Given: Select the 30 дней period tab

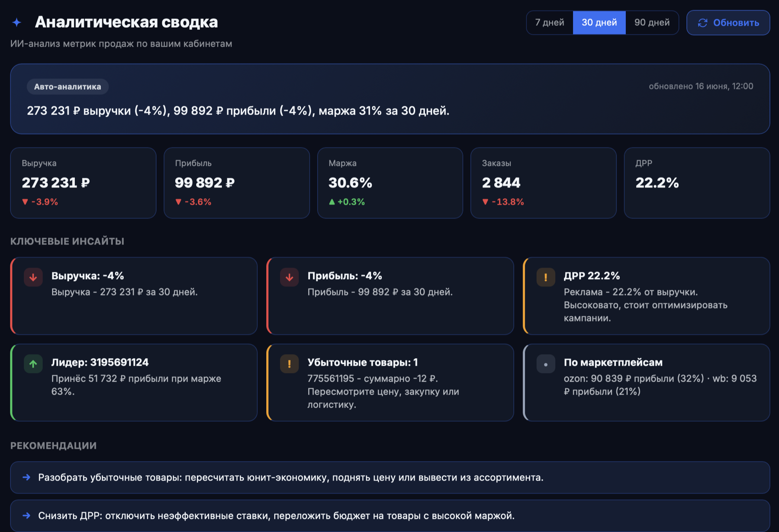Looking at the screenshot, I should pyautogui.click(x=599, y=22).
